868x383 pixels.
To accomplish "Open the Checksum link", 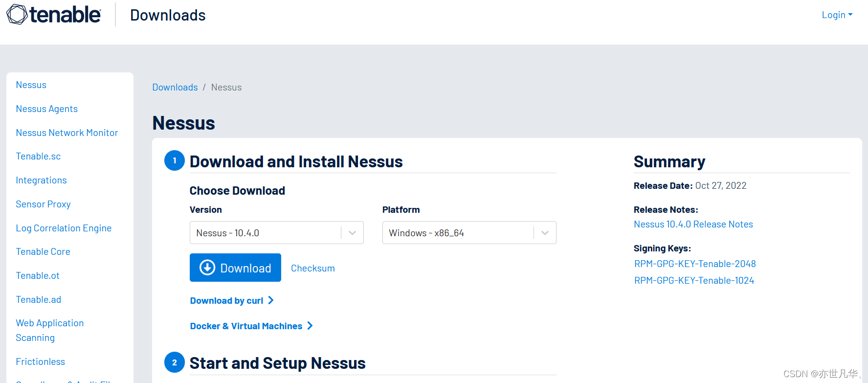I will 313,269.
